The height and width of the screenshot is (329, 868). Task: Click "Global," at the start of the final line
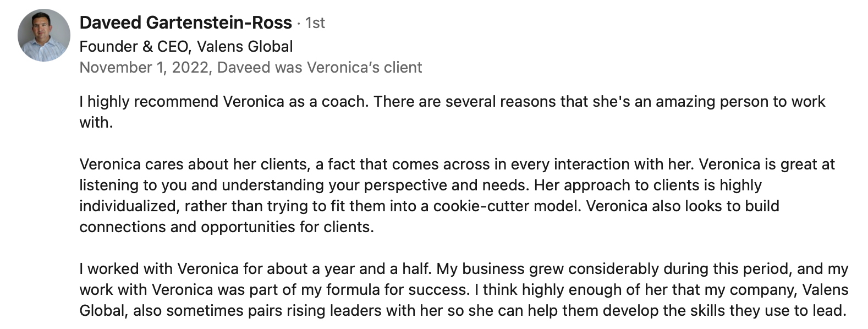click(103, 311)
